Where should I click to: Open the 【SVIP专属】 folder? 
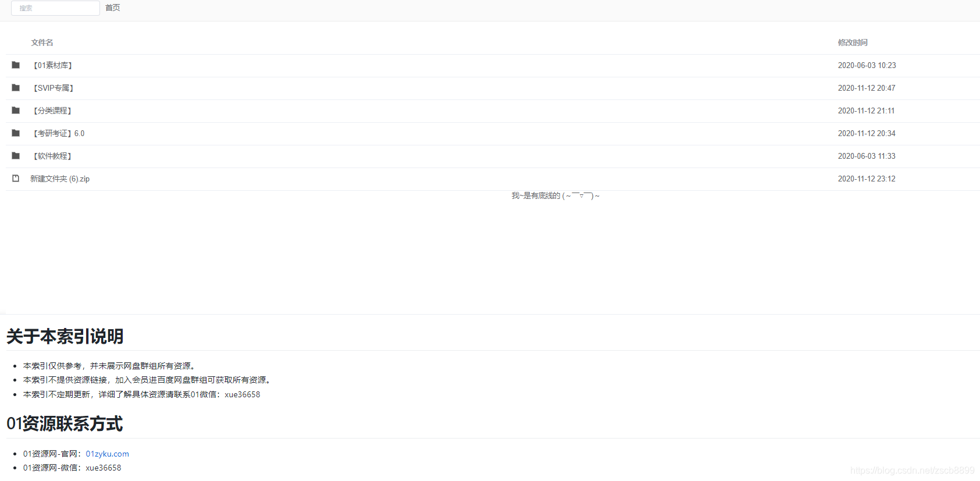tap(53, 88)
